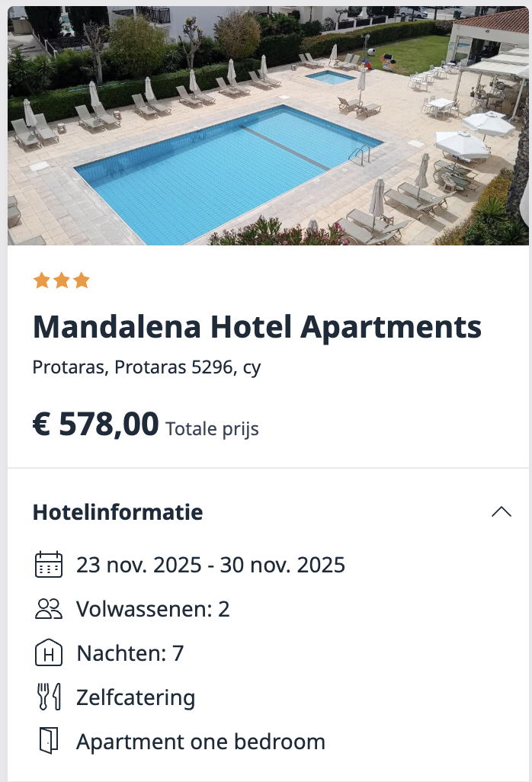Image resolution: width=532 pixels, height=782 pixels.
Task: Click the second orange rating star
Action: tap(61, 281)
